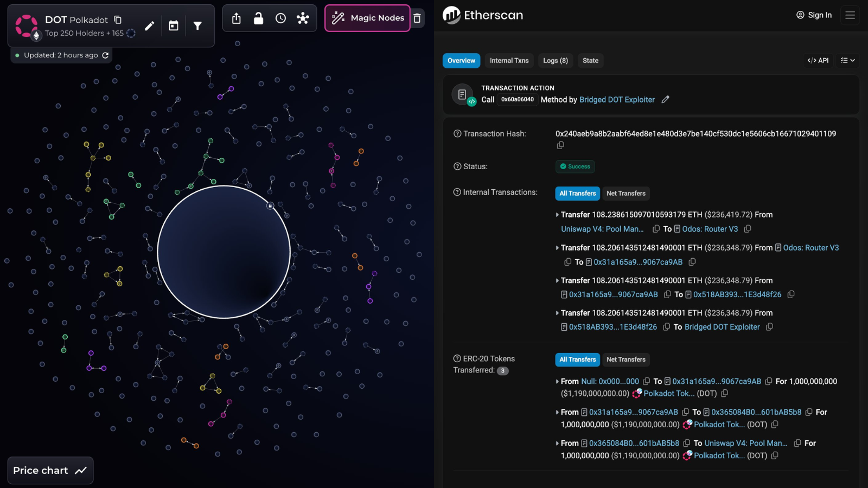Switch to the State tab
868x488 pixels.
pos(590,61)
